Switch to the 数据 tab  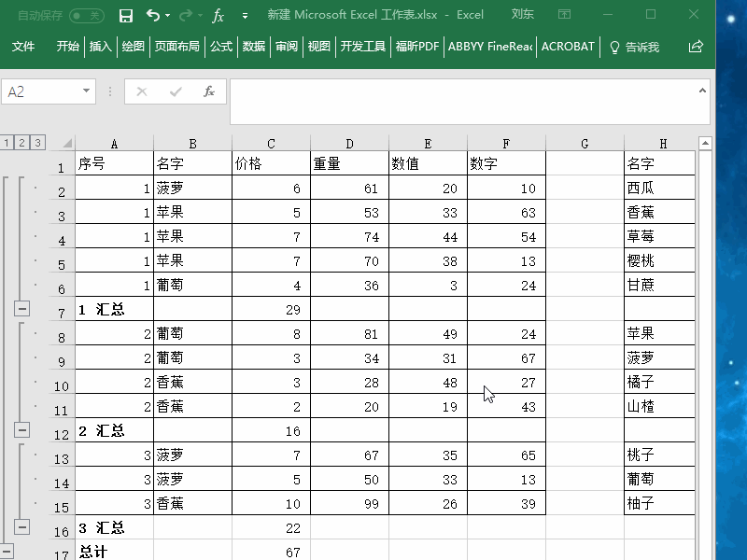(x=253, y=46)
